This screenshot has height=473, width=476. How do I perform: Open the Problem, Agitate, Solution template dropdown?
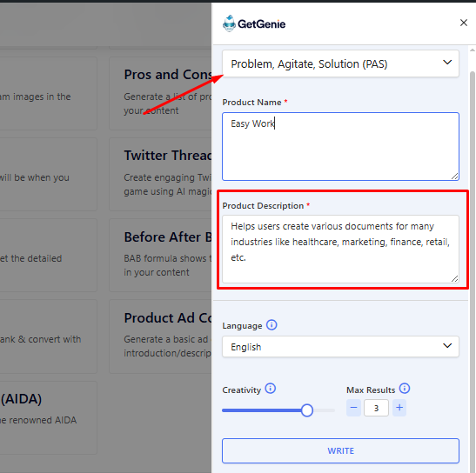click(x=340, y=63)
